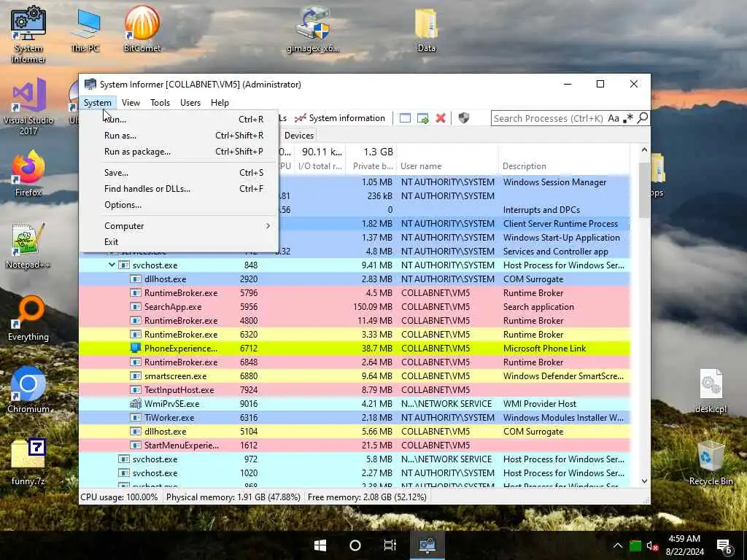The width and height of the screenshot is (747, 560).
Task: Select dllhost.exe process with PID 5104
Action: coord(355,432)
